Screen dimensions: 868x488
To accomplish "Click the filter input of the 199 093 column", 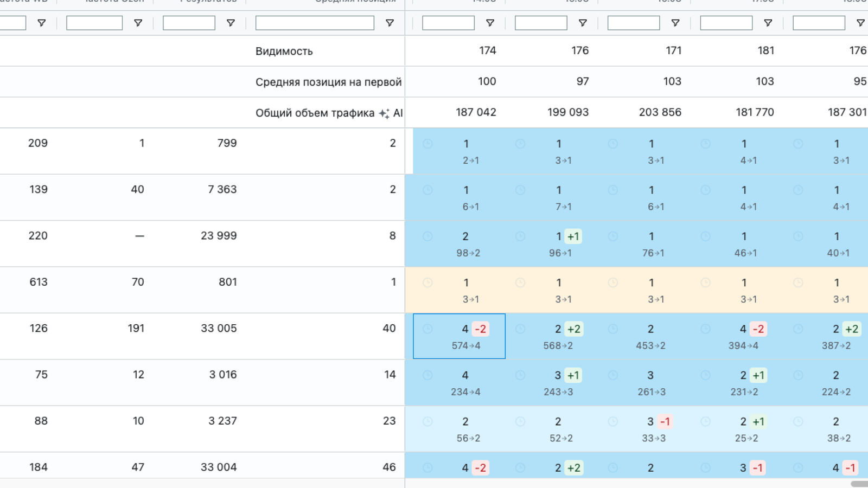I will pyautogui.click(x=541, y=23).
